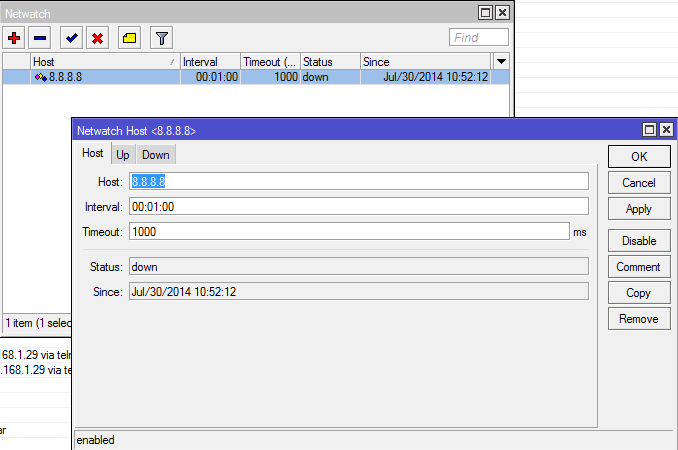The height and width of the screenshot is (450, 678).
Task: Select the 8.8.8.8 host row icon
Action: tap(41, 77)
